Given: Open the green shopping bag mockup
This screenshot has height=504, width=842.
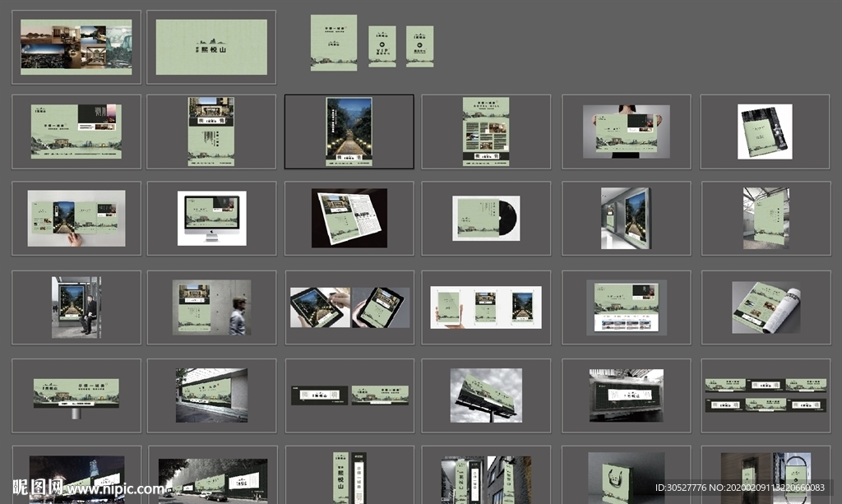Looking at the screenshot, I should coord(626,477).
